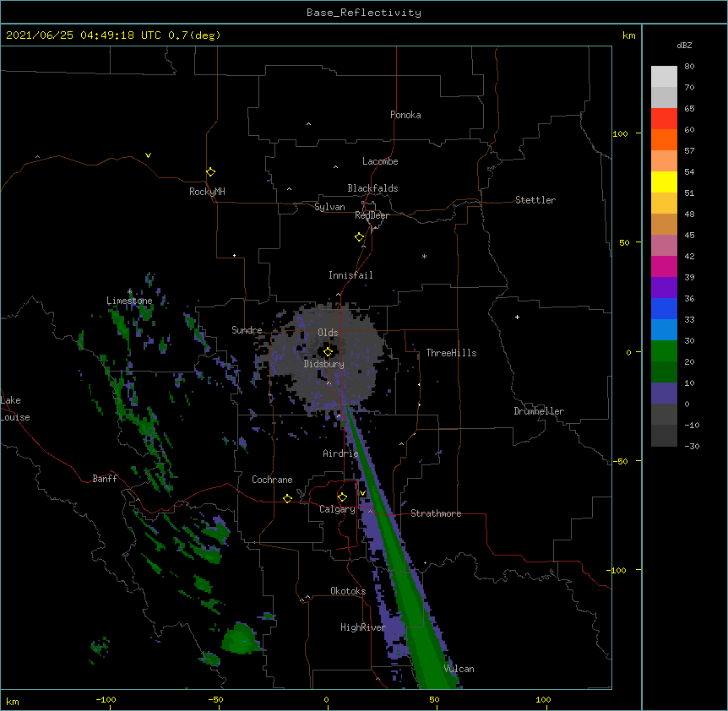Click the white caret marker just below Innisfail
Image resolution: width=728 pixels, height=711 pixels.
coord(338,294)
